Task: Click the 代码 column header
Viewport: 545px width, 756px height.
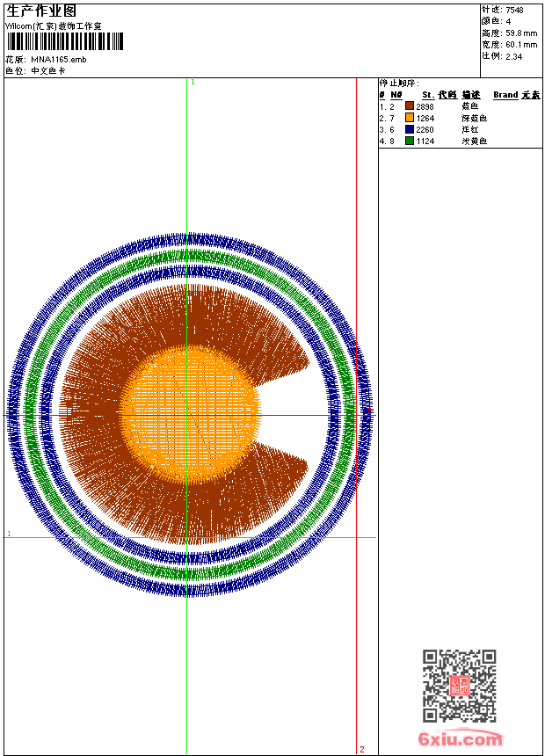Action: click(447, 95)
